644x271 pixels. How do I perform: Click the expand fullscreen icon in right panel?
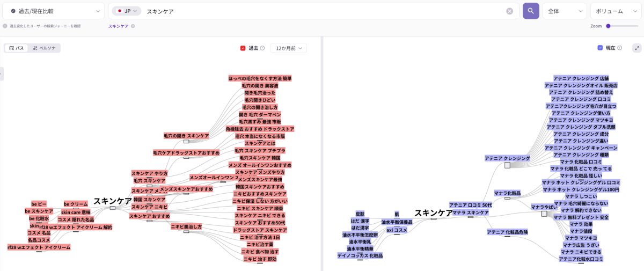point(636,48)
